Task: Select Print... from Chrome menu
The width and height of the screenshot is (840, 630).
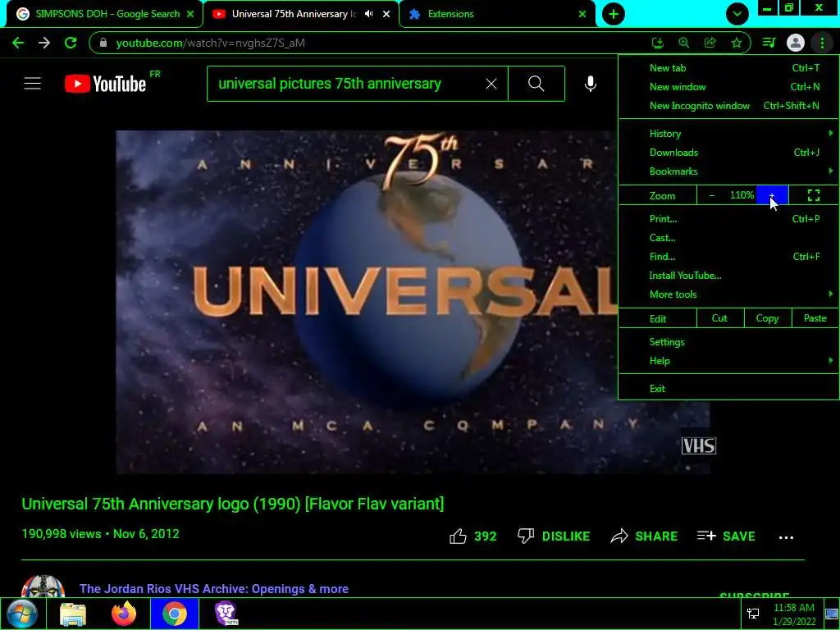Action: (x=728, y=218)
